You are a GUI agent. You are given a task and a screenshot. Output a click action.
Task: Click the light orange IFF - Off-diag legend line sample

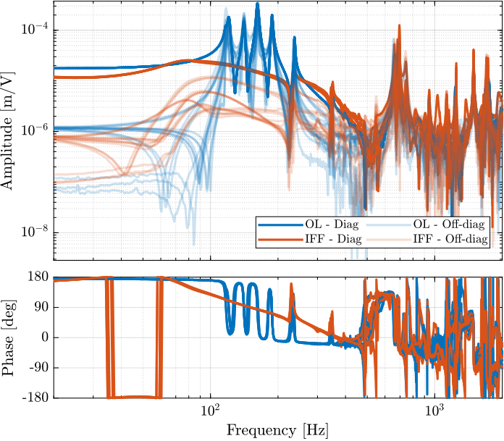389,239
